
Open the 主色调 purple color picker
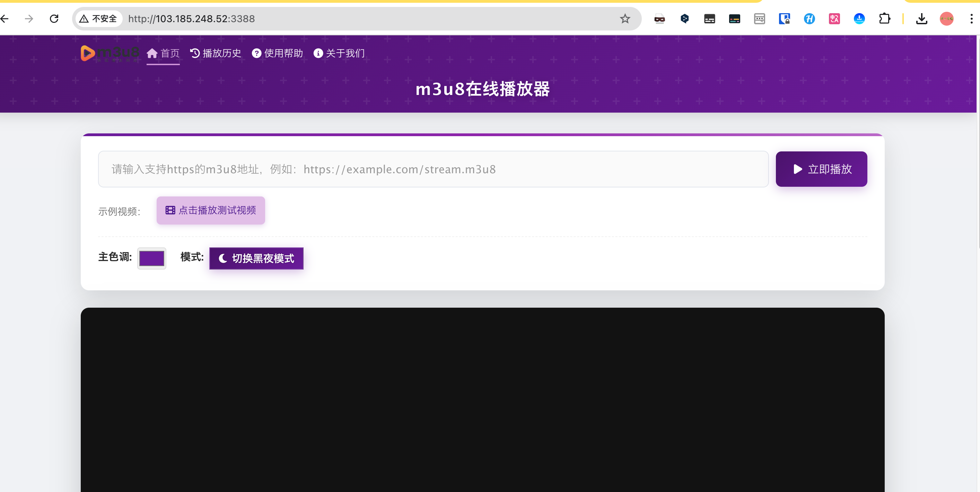pyautogui.click(x=151, y=258)
